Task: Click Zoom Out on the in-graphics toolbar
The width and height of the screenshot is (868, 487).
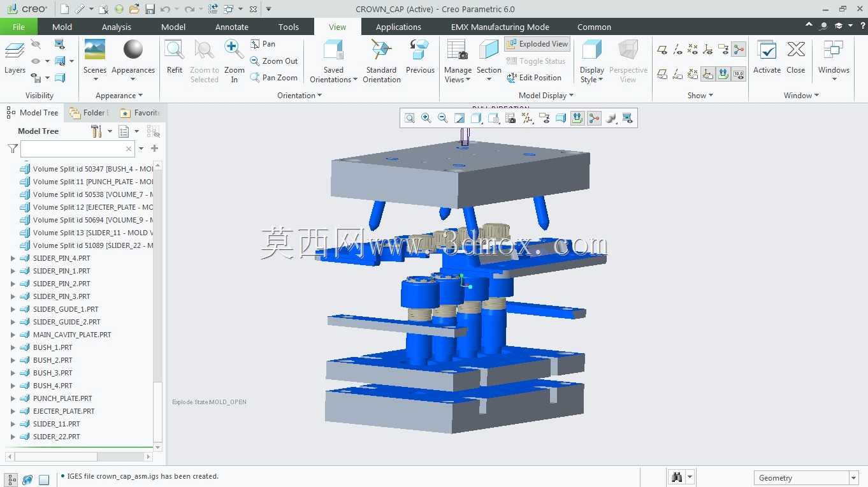Action: point(442,118)
